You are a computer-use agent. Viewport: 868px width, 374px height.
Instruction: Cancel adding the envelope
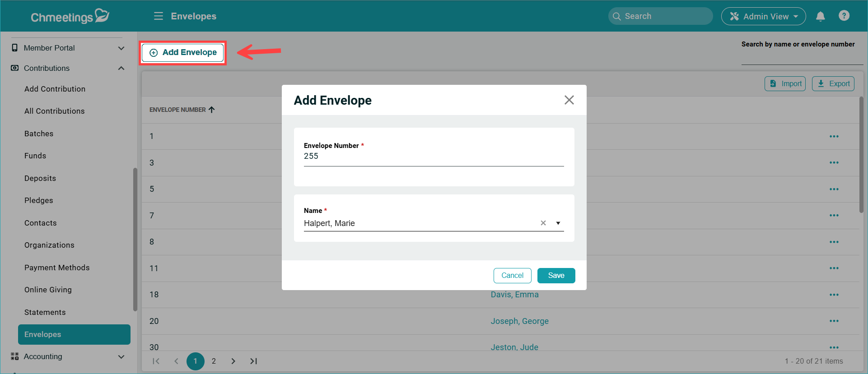tap(512, 276)
